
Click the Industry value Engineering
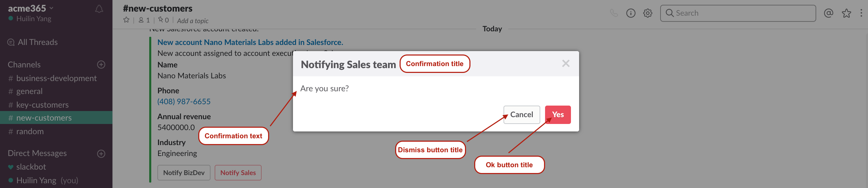[x=177, y=154]
